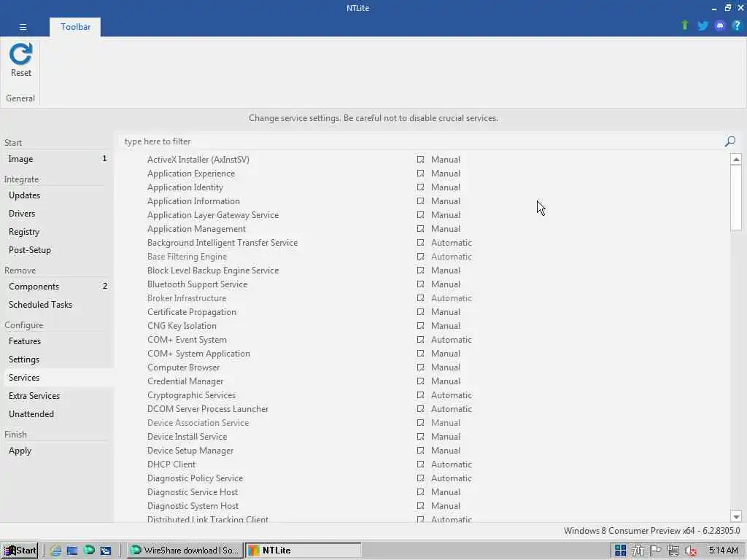Click the blue tiles tray icon

(x=620, y=551)
